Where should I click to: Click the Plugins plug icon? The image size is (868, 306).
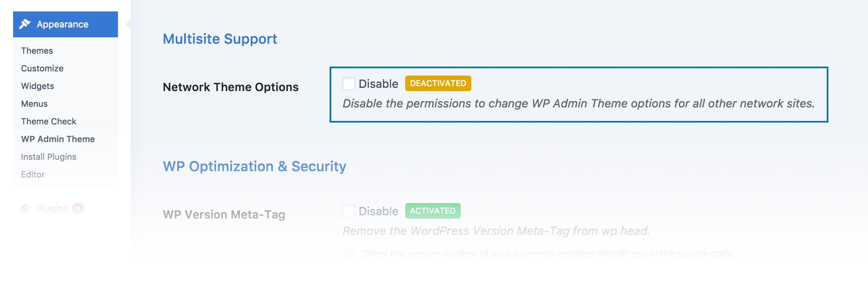pos(25,208)
